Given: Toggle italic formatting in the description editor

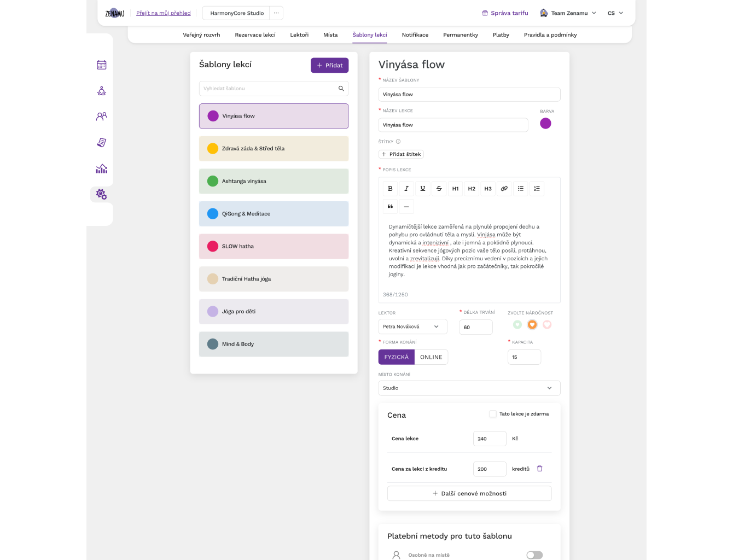Looking at the screenshot, I should tap(406, 189).
